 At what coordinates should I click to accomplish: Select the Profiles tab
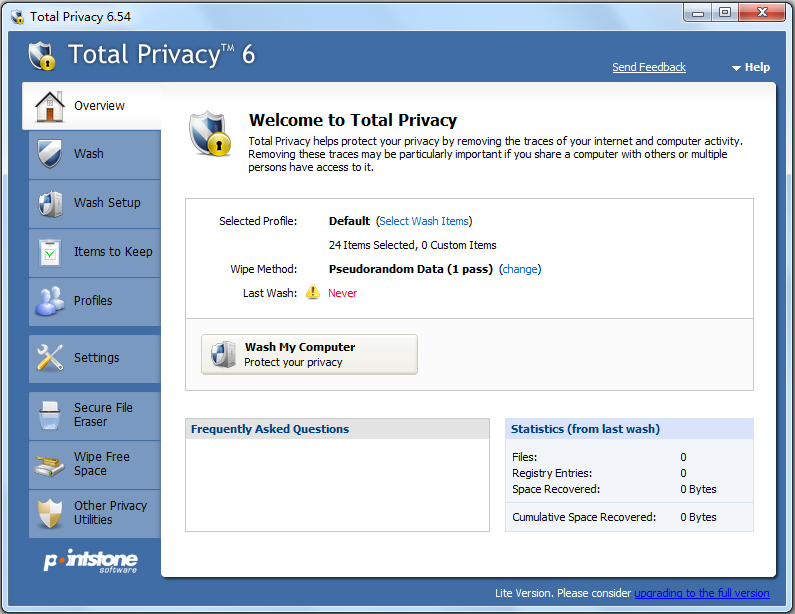[x=95, y=301]
